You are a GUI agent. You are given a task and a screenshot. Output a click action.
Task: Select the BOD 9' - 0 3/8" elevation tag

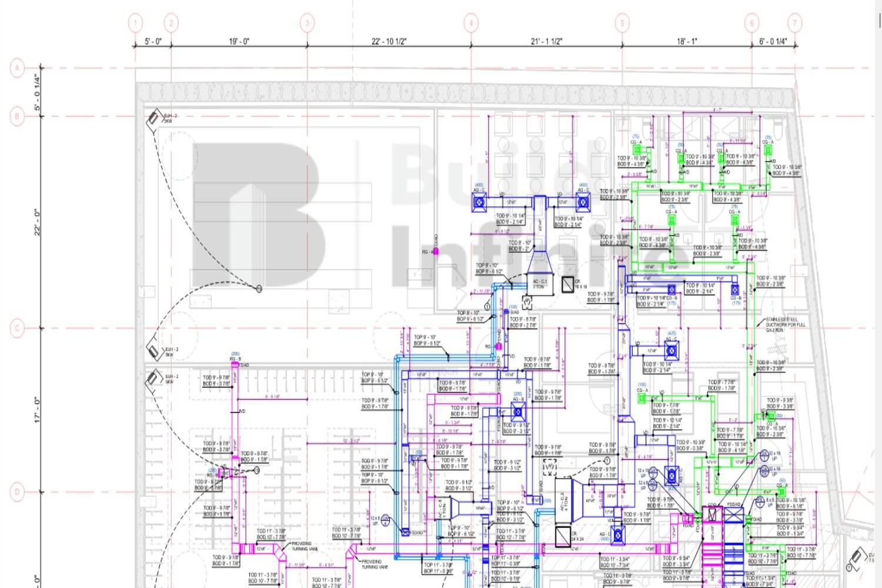[x=690, y=445]
